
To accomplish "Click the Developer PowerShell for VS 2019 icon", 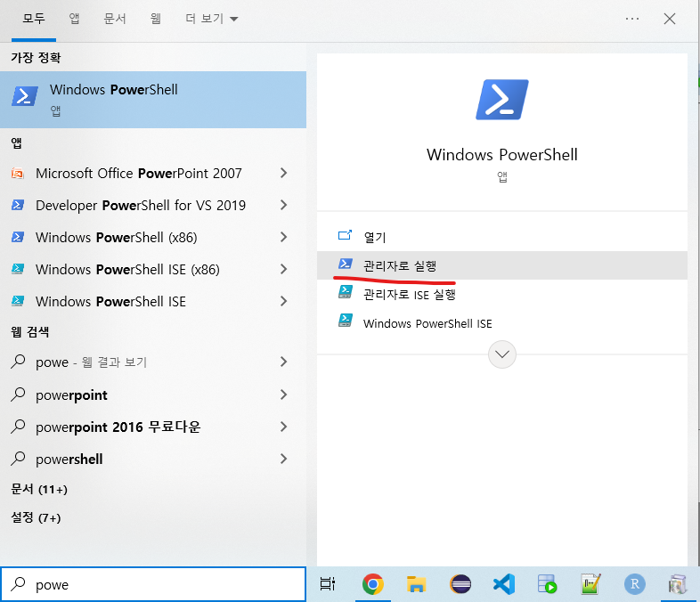I will click(x=18, y=206).
